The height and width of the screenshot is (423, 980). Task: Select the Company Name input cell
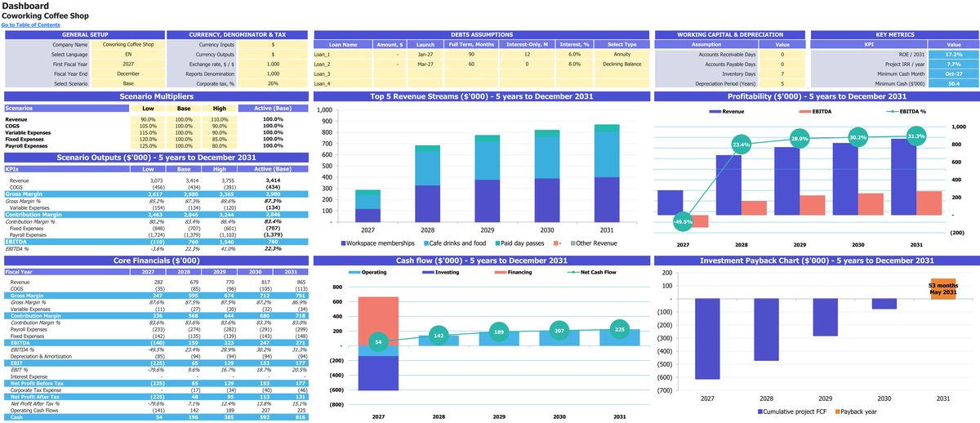pos(127,44)
